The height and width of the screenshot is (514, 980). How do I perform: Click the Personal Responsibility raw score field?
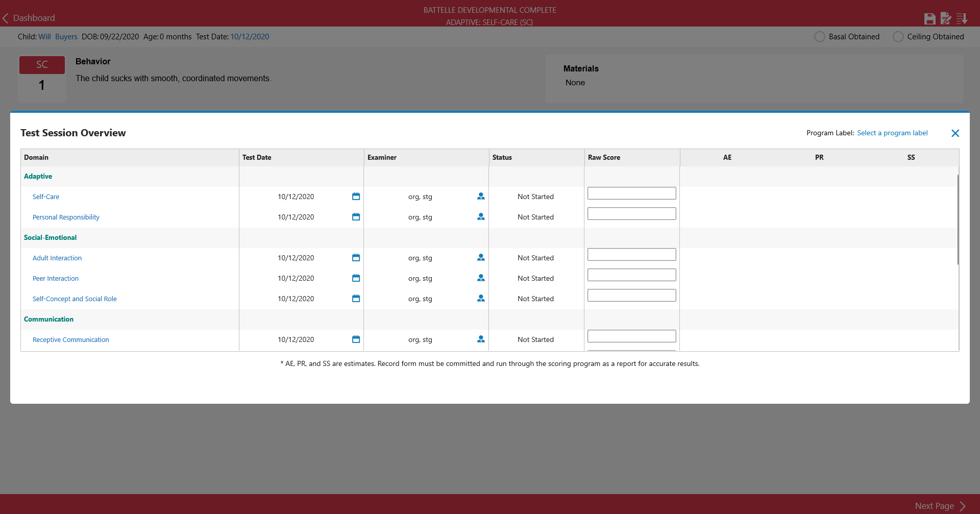tap(632, 214)
